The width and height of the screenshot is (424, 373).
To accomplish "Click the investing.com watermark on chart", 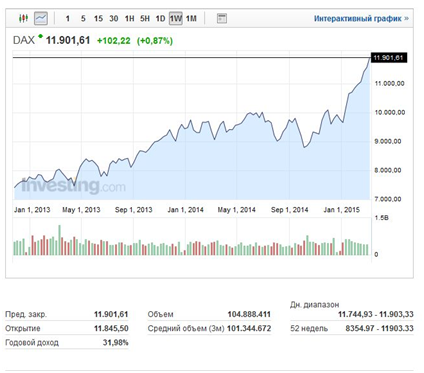I will [73, 185].
